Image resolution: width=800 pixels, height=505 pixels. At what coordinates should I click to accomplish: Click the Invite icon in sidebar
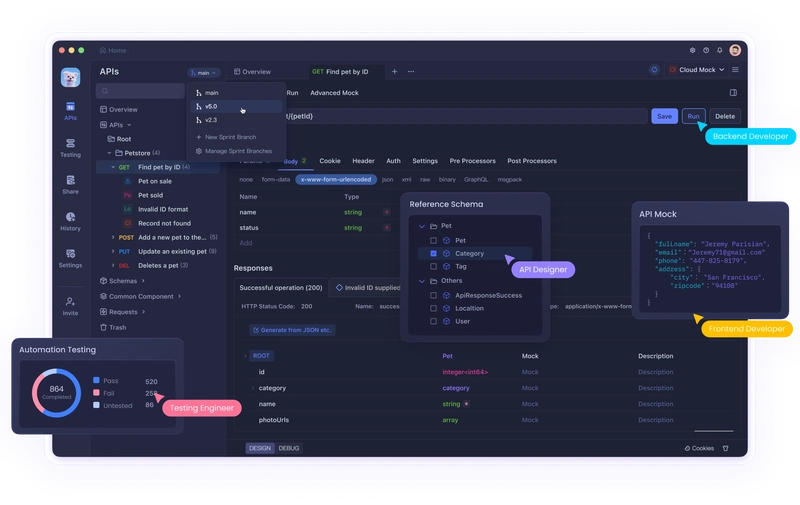click(x=70, y=306)
